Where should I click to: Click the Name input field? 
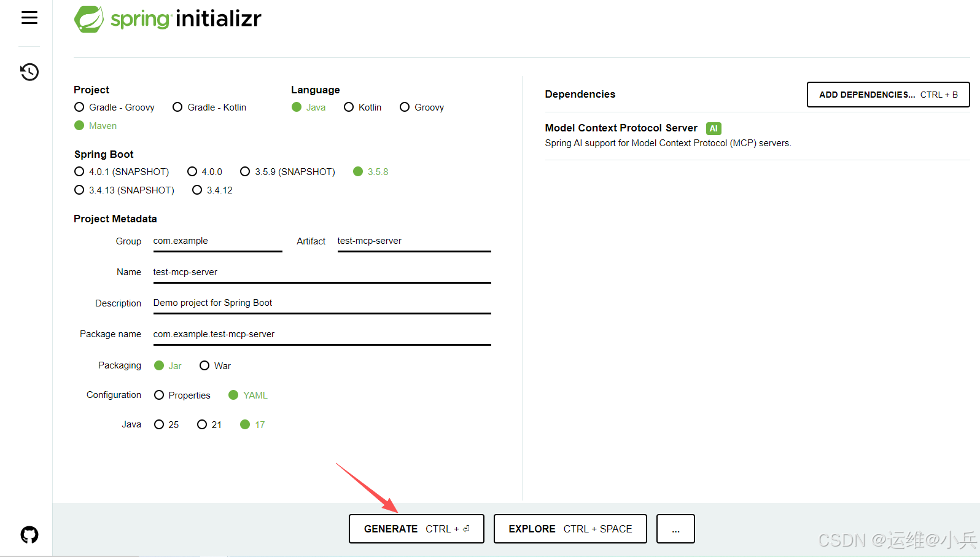(x=322, y=273)
